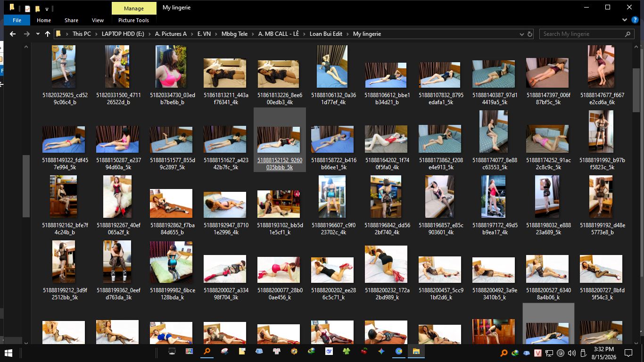Go up one folder level
644x362 pixels.
47,34
